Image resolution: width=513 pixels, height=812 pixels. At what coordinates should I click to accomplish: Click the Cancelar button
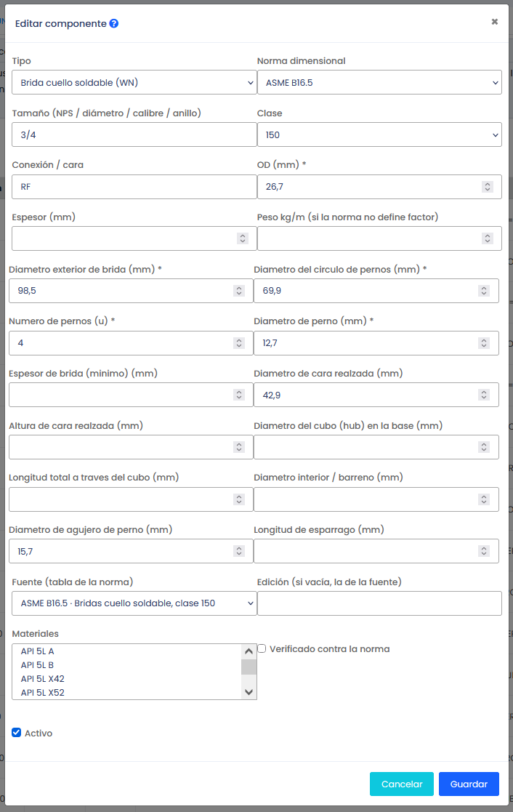point(402,784)
